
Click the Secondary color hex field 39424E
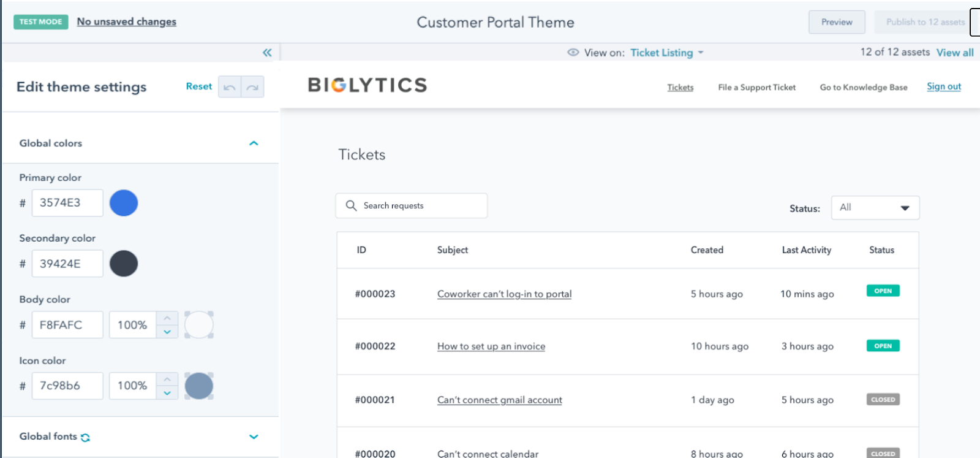67,264
